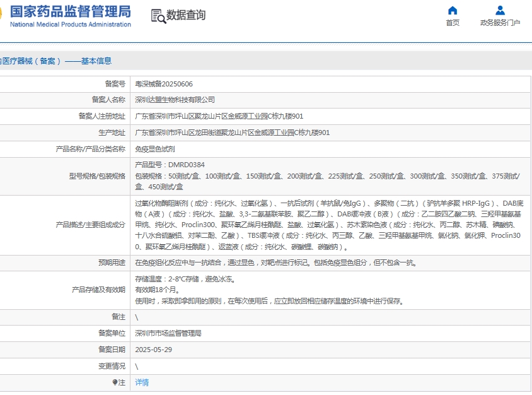Open the 详情 link in the 注 row
Screen dimensions: 532x395
(142, 382)
